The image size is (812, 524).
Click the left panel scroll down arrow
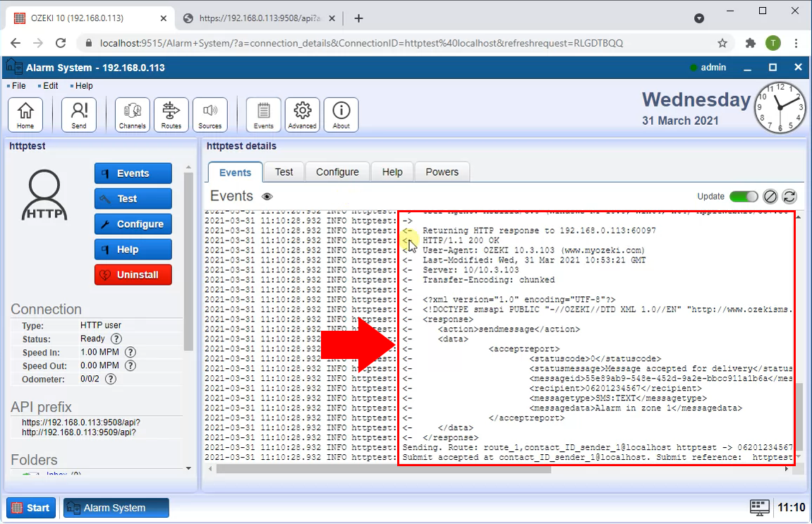[188, 468]
